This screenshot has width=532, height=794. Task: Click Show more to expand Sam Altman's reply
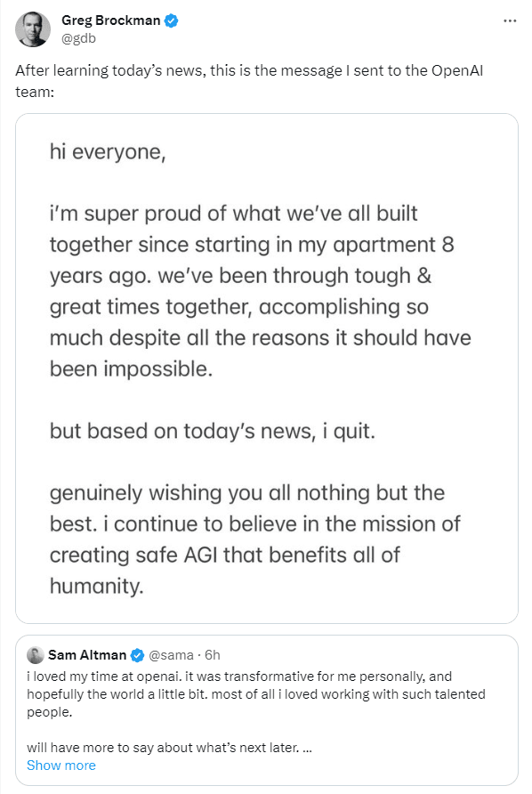tap(60, 766)
